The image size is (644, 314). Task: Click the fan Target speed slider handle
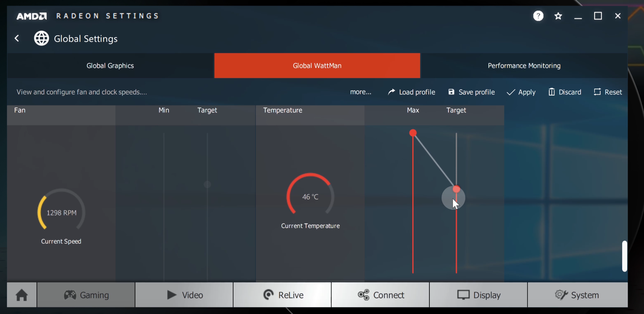click(207, 185)
